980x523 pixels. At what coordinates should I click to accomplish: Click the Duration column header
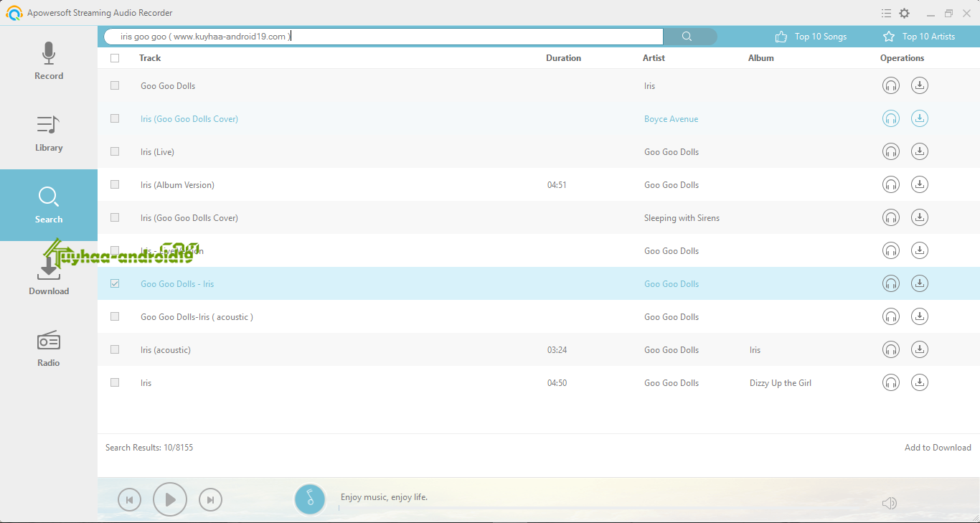pos(563,58)
